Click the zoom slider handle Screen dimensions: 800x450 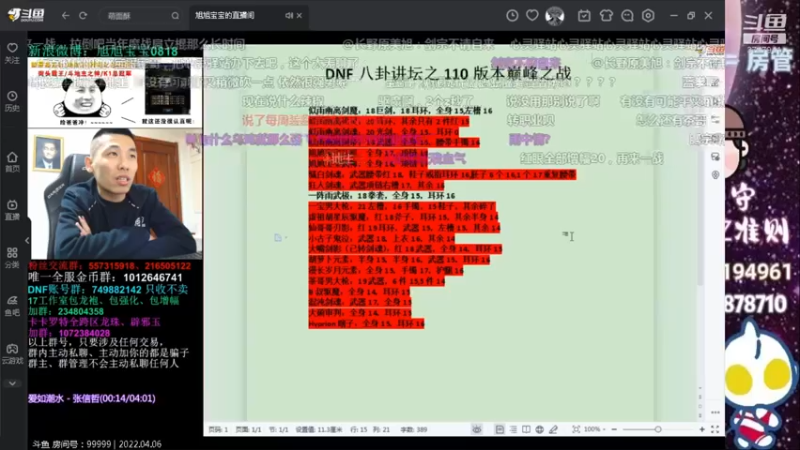[658, 430]
